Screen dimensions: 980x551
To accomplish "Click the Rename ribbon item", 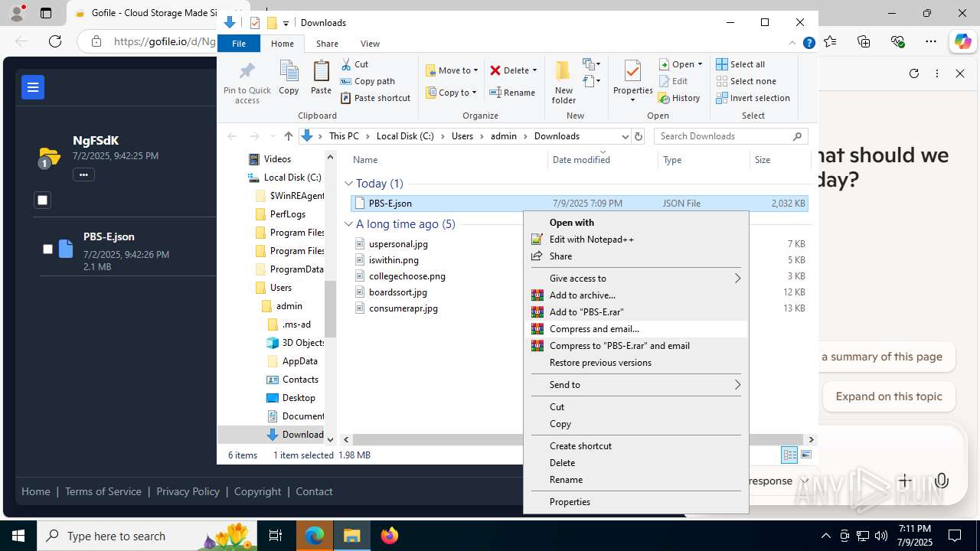I will click(x=512, y=93).
